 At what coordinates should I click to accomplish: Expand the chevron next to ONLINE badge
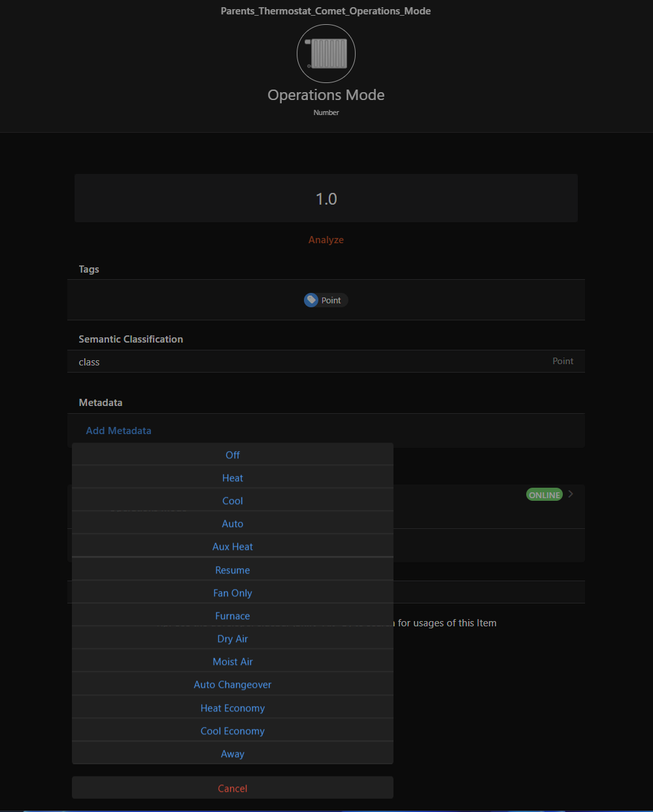(571, 494)
